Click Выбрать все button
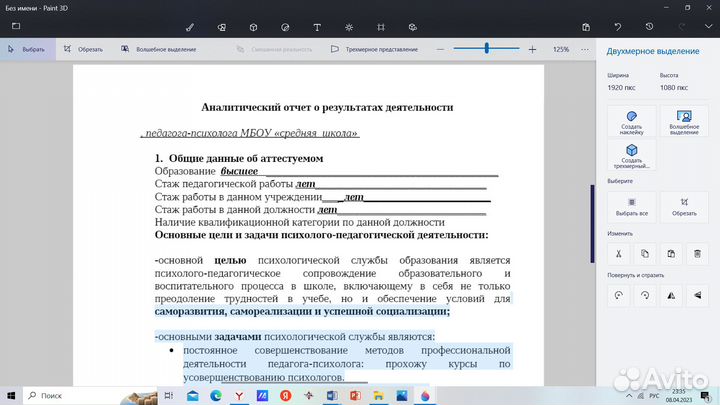The height and width of the screenshot is (405, 720). [x=631, y=207]
